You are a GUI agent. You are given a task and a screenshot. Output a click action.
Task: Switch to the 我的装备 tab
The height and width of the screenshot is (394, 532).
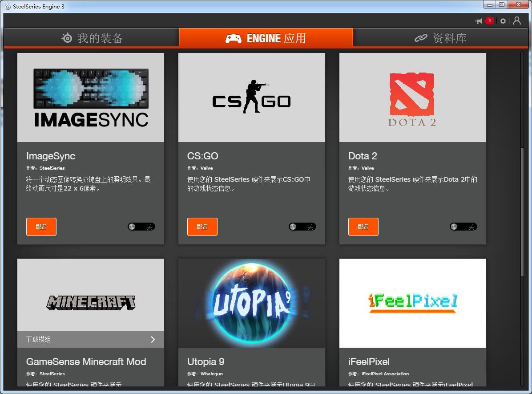tap(91, 38)
